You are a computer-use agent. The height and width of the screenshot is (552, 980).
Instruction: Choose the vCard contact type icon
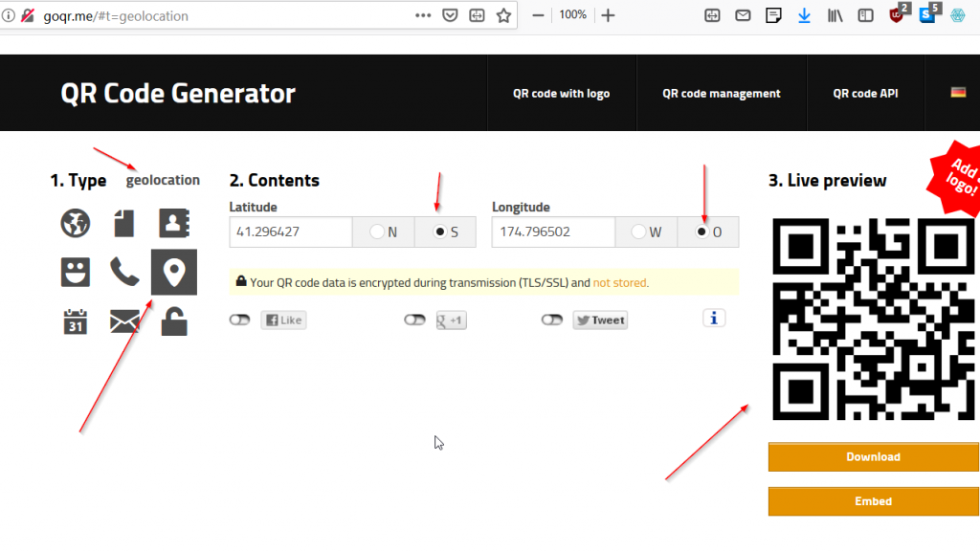(174, 223)
